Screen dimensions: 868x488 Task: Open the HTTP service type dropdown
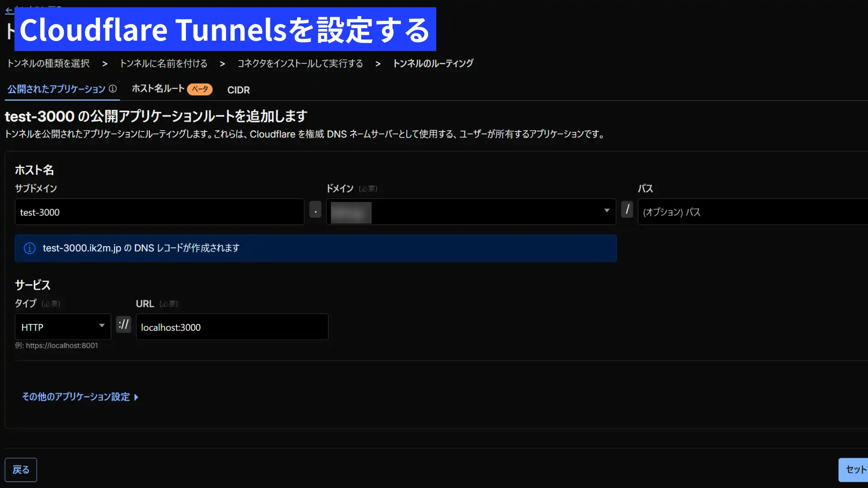pos(63,327)
